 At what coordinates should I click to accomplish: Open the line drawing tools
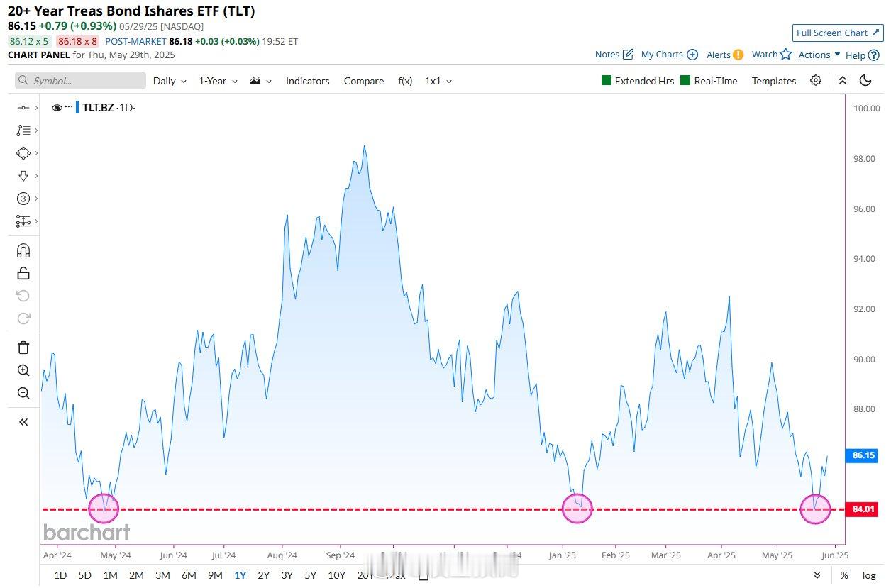(23, 108)
